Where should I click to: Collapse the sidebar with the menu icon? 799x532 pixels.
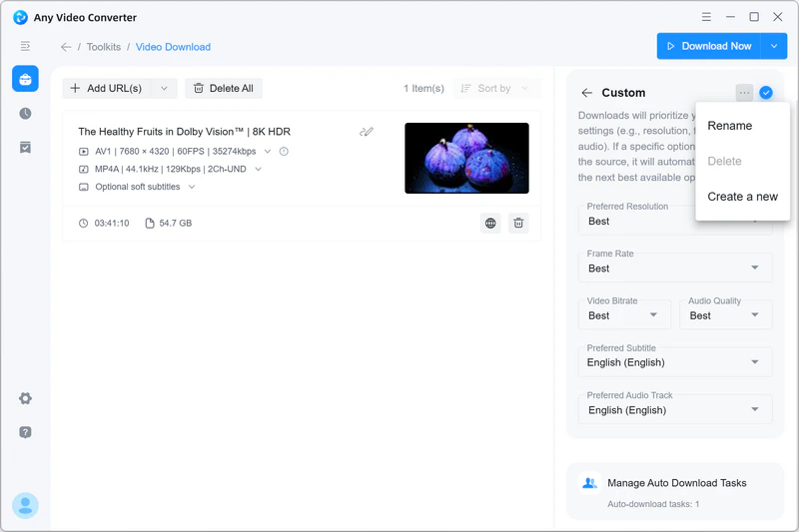click(26, 46)
